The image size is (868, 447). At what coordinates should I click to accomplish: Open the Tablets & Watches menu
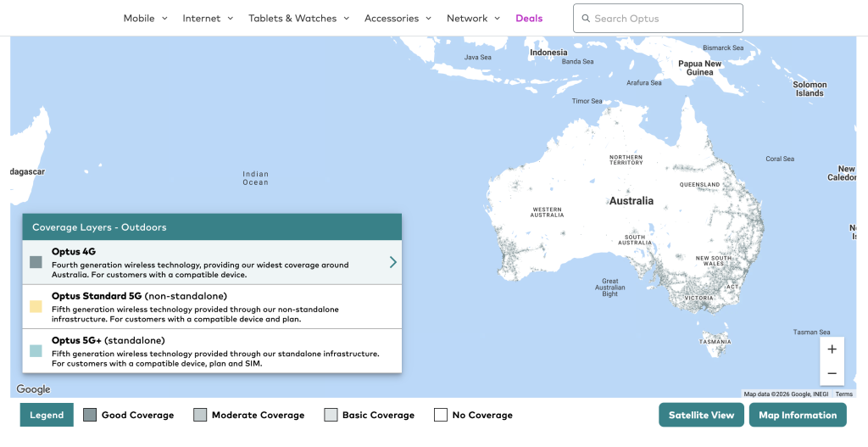click(292, 19)
